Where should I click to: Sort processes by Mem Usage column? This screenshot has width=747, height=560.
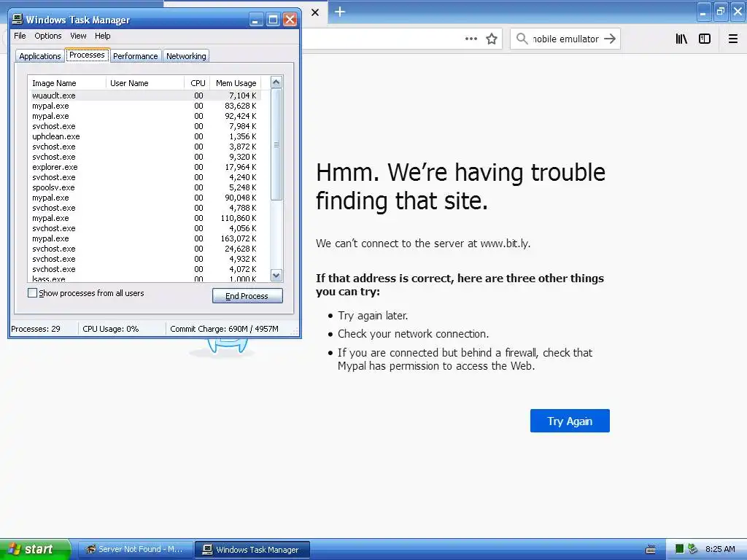[236, 83]
